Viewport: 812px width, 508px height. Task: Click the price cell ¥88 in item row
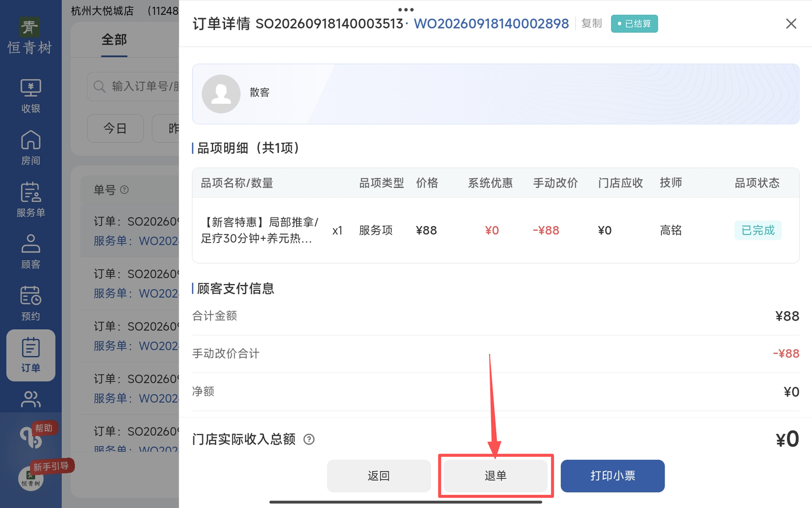[426, 230]
